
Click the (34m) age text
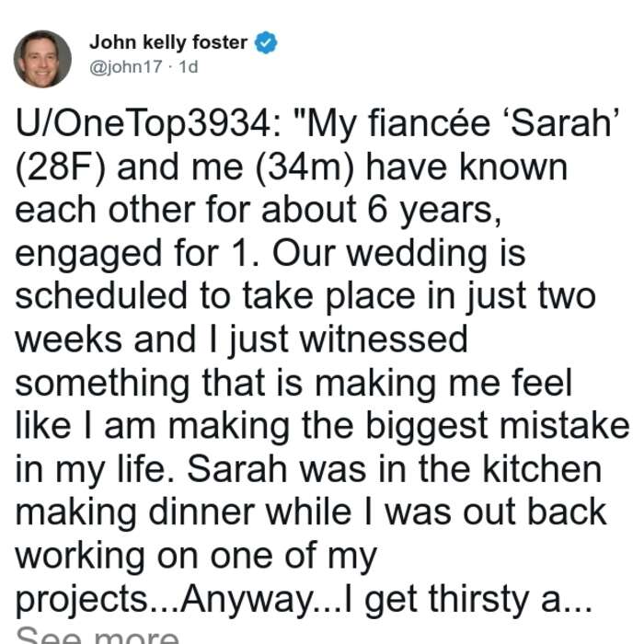pos(305,168)
